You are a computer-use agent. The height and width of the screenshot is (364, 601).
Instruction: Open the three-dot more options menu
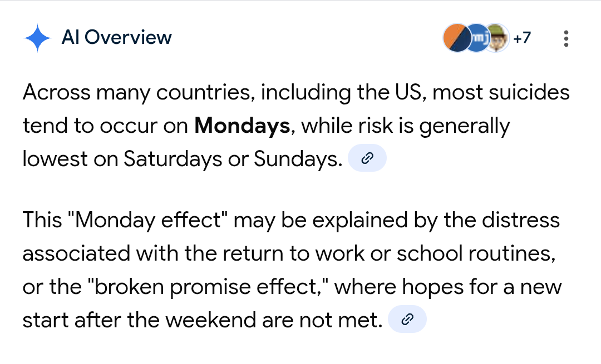tap(566, 38)
